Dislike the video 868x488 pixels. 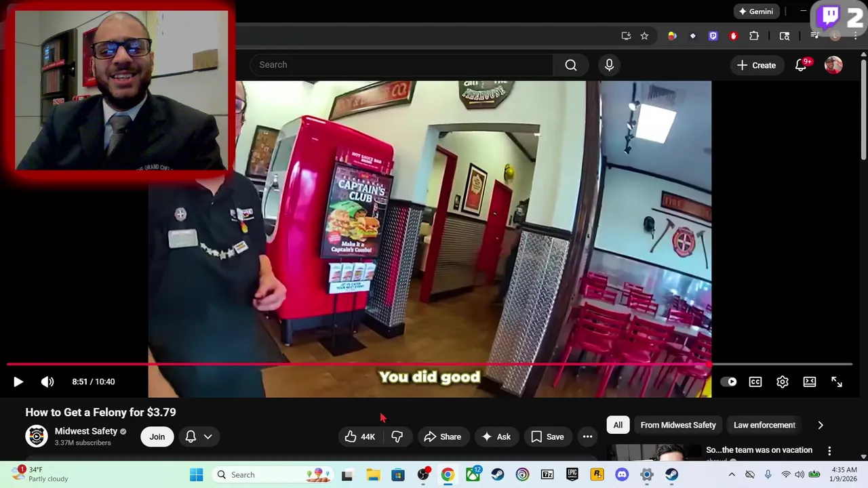tap(397, 436)
